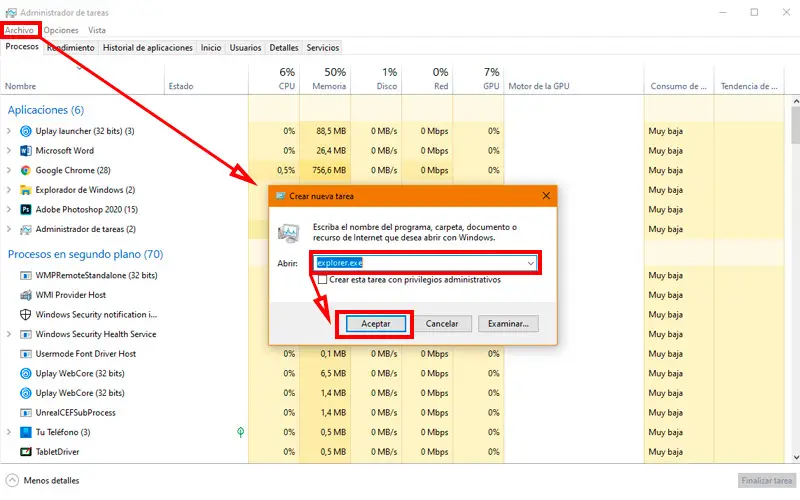Viewport: 800px width, 500px height.
Task: Click the Microsoft Word process icon
Action: pos(26,151)
